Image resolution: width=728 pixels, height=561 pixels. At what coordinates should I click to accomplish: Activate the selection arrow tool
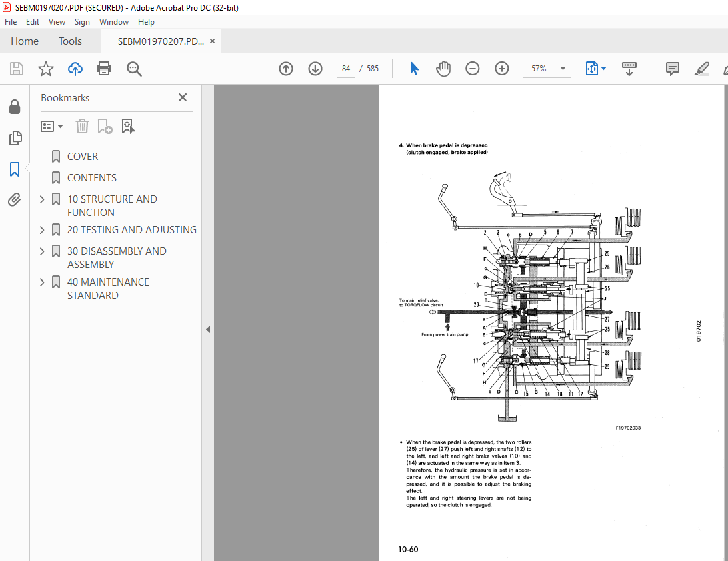click(x=414, y=69)
